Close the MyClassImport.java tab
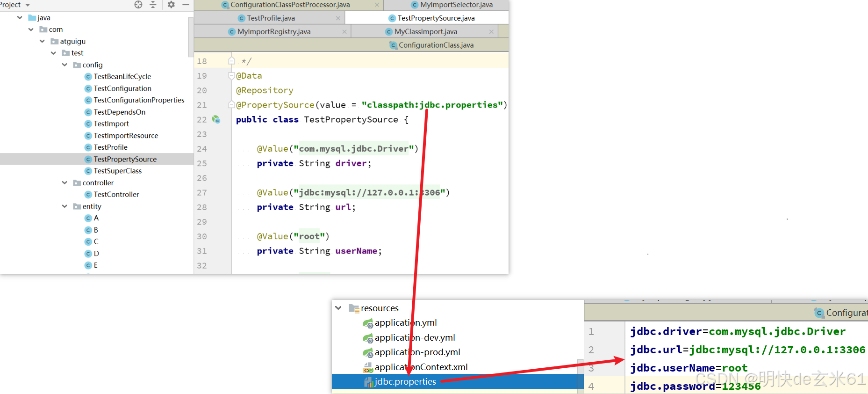The image size is (868, 394). [x=491, y=32]
